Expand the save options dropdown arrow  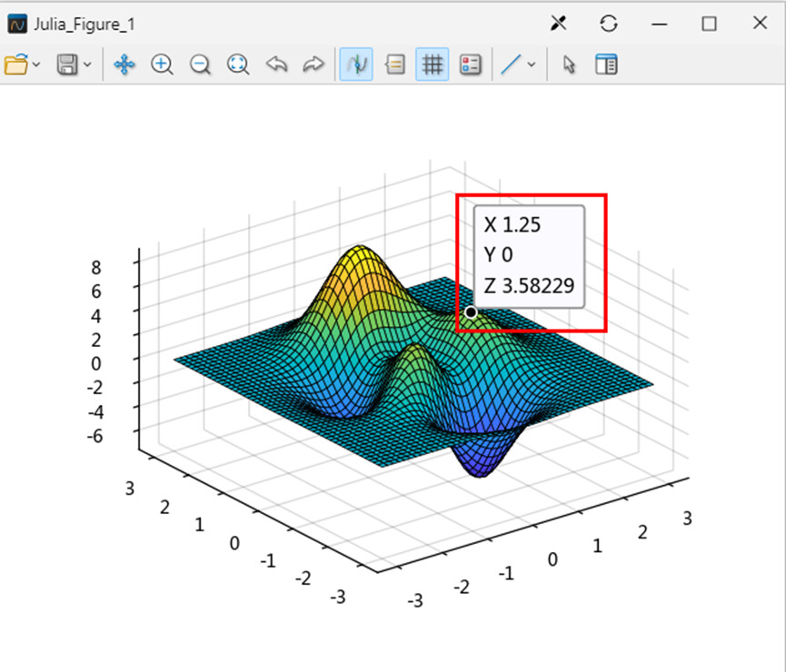click(87, 64)
